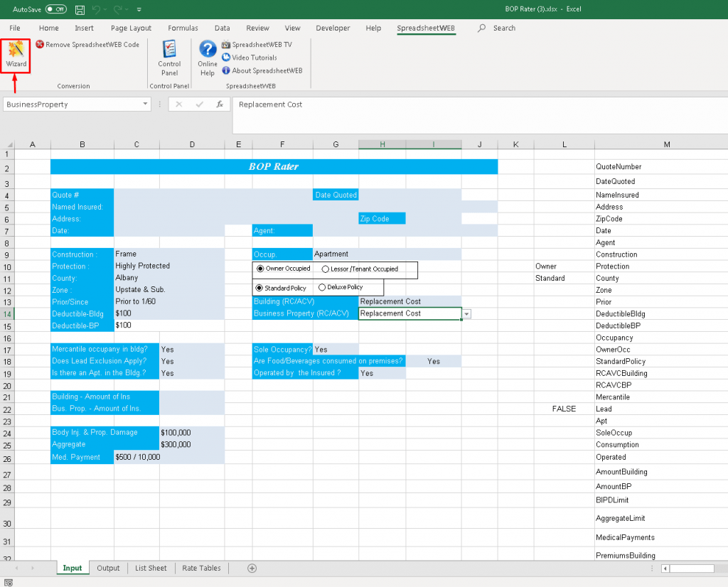Open the View ribbon tab
The width and height of the screenshot is (728, 587).
[292, 28]
